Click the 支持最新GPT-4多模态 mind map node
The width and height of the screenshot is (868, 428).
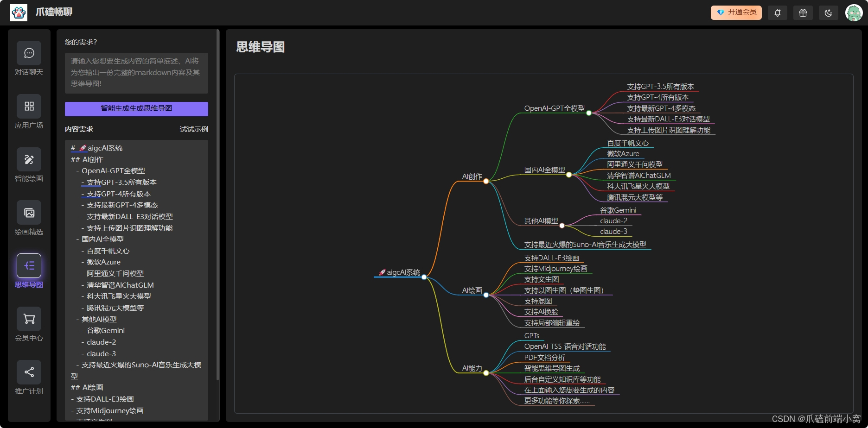tap(661, 108)
